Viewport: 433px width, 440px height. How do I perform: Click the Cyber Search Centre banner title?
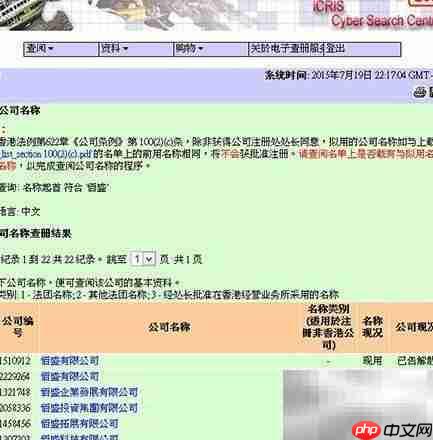[382, 21]
